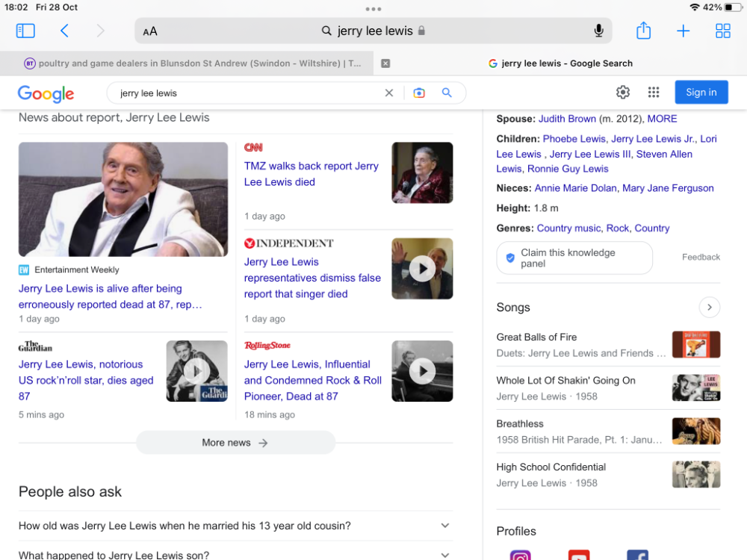Open the Safari sidebar panel
The image size is (747, 560).
[25, 31]
